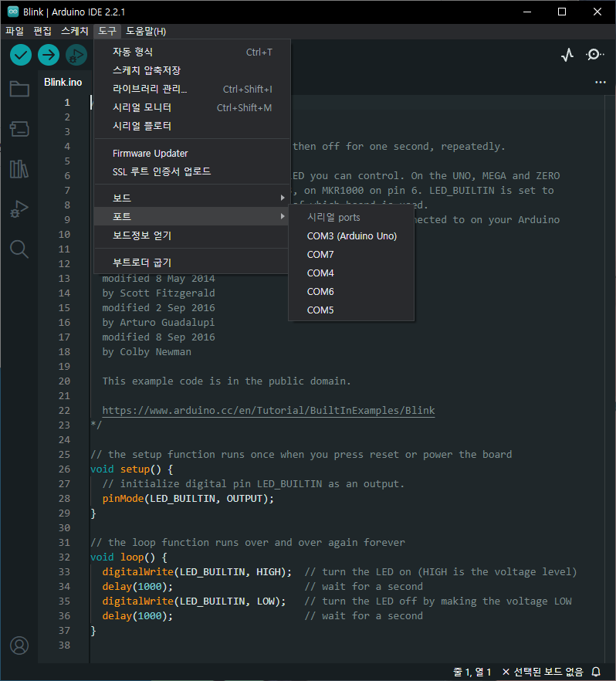Open the Search magnifier sidebar icon
This screenshot has height=681, width=616.
click(x=19, y=249)
